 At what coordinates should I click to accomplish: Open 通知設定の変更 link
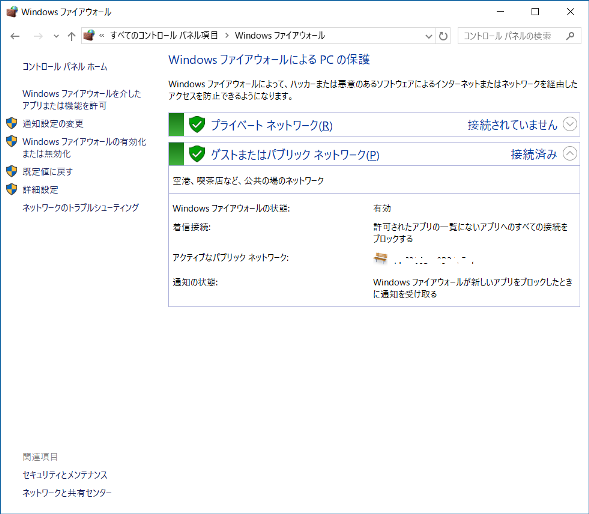(53, 124)
